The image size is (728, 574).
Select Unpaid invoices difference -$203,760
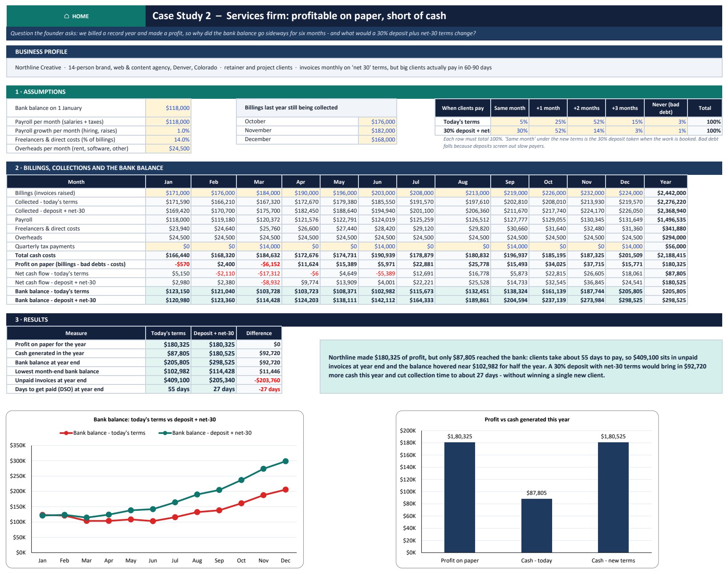click(259, 380)
